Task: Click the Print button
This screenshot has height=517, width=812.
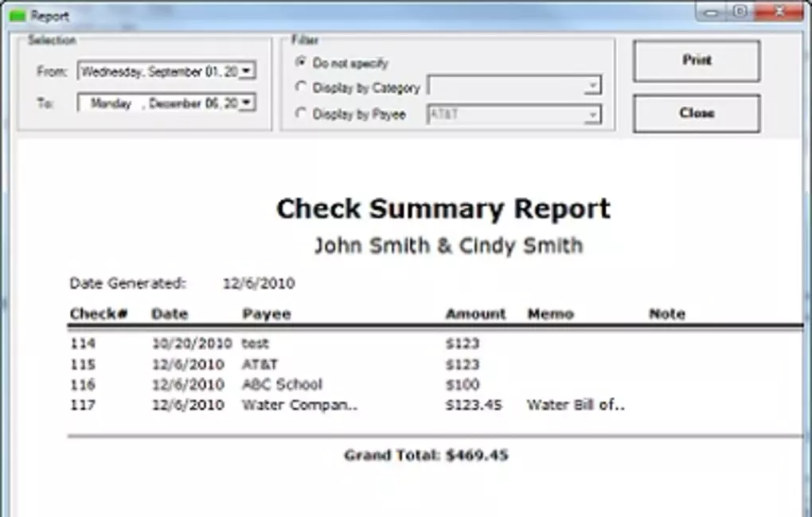Action: [x=695, y=61]
